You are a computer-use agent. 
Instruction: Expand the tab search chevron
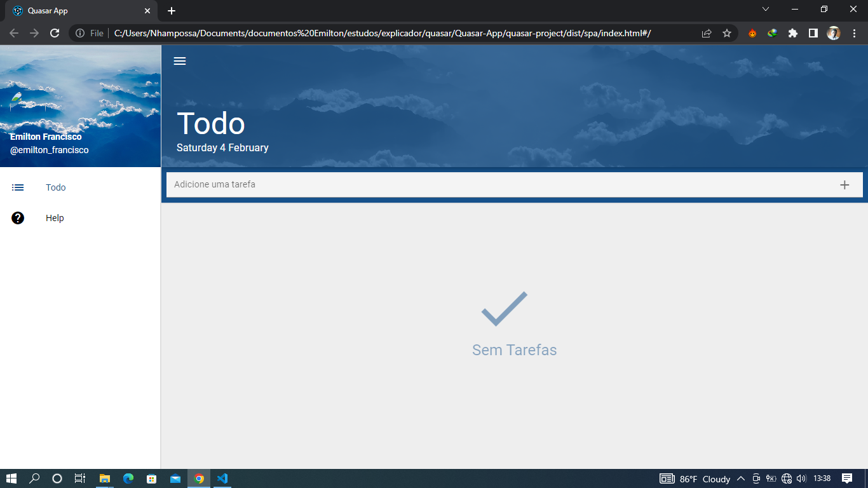tap(766, 10)
